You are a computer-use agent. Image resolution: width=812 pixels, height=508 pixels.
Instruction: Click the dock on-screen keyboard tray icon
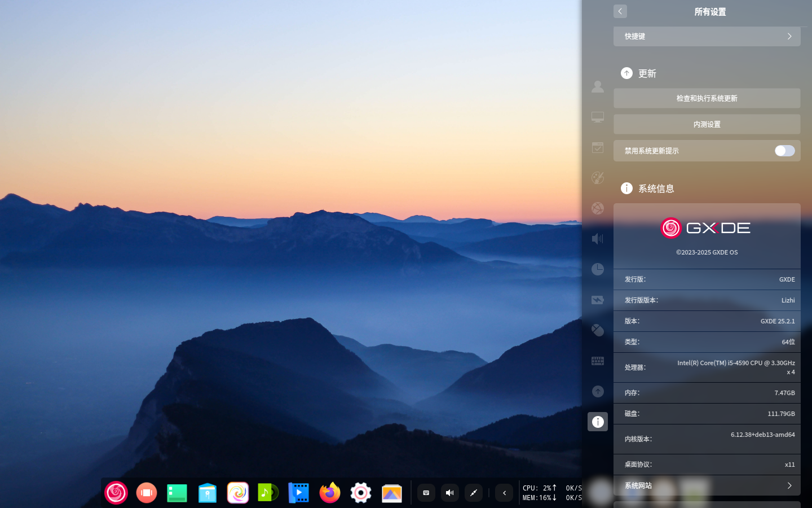coord(426,493)
